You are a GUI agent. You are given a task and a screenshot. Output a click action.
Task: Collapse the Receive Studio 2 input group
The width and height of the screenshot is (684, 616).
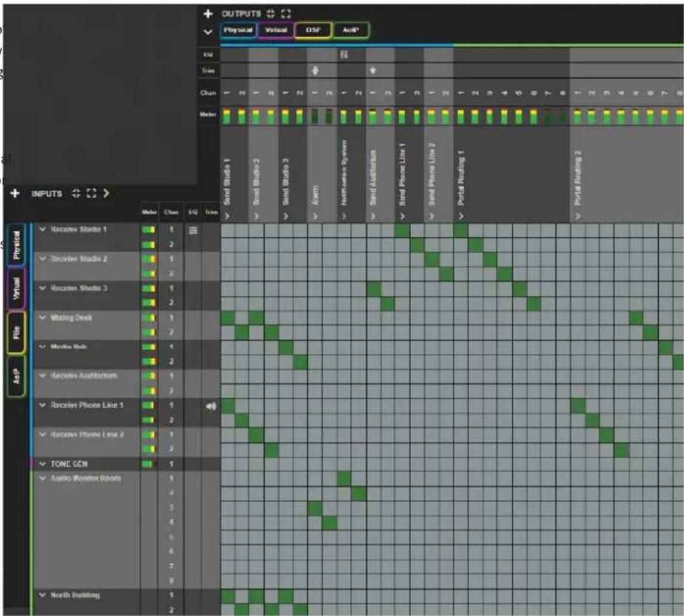pyautogui.click(x=42, y=259)
